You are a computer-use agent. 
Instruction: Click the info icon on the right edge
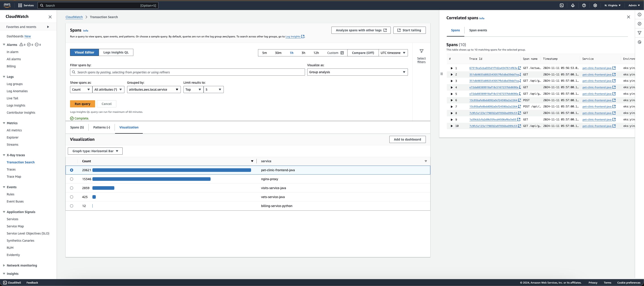[x=640, y=15]
